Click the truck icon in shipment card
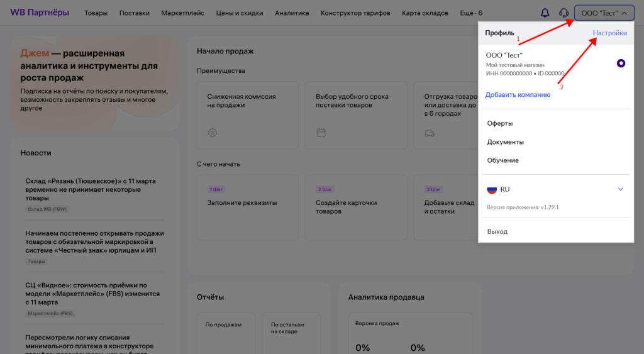Viewport: 644px width, 354px height. coord(430,133)
